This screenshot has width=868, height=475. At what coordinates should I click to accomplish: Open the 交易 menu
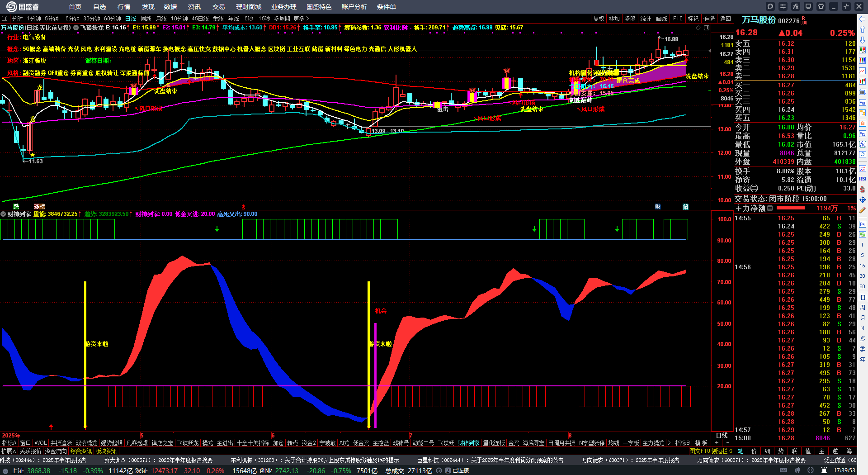pyautogui.click(x=219, y=7)
